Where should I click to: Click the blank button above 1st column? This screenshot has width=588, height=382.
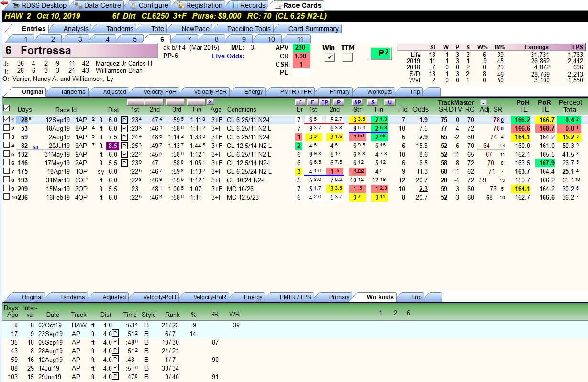(135, 102)
